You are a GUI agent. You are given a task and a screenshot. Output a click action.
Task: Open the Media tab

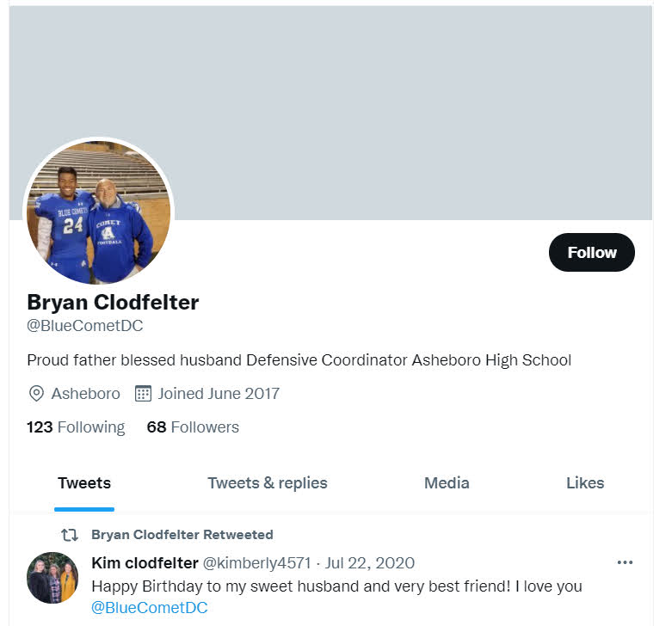(447, 482)
